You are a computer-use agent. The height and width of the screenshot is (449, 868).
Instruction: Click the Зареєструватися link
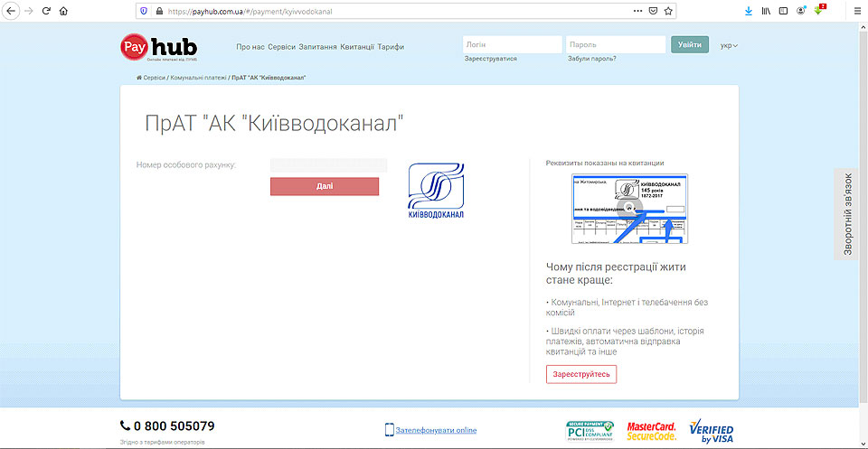[491, 58]
